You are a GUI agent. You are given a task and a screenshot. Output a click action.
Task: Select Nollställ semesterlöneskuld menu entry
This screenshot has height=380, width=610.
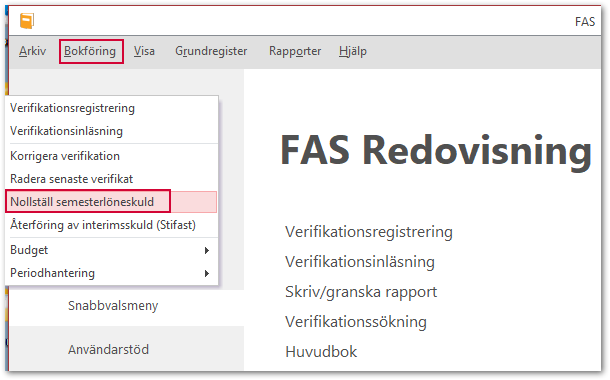112,202
